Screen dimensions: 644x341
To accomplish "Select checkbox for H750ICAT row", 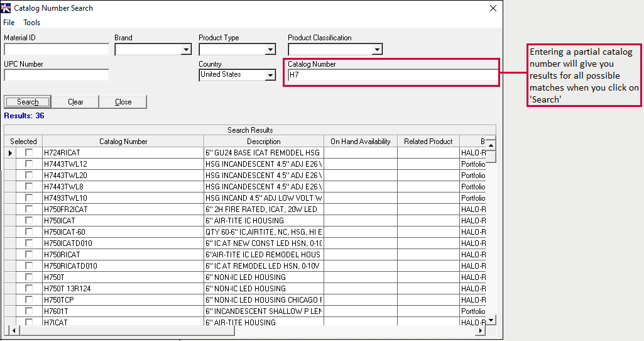I will (x=29, y=221).
